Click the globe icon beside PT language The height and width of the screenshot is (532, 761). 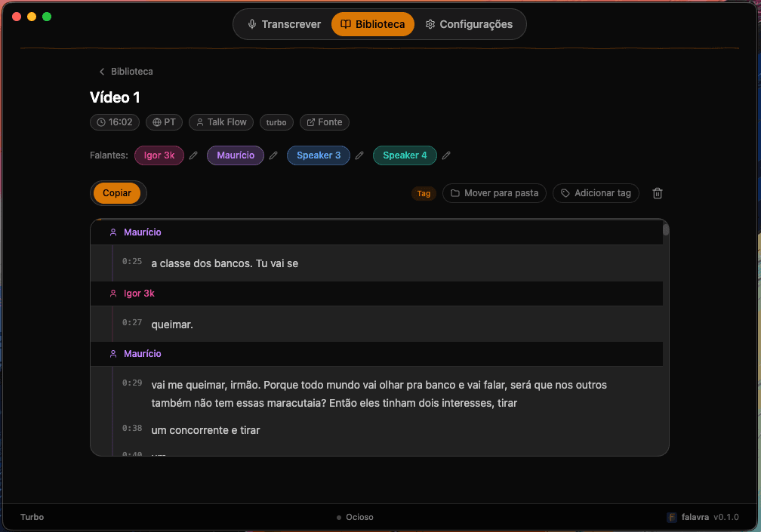click(x=154, y=122)
